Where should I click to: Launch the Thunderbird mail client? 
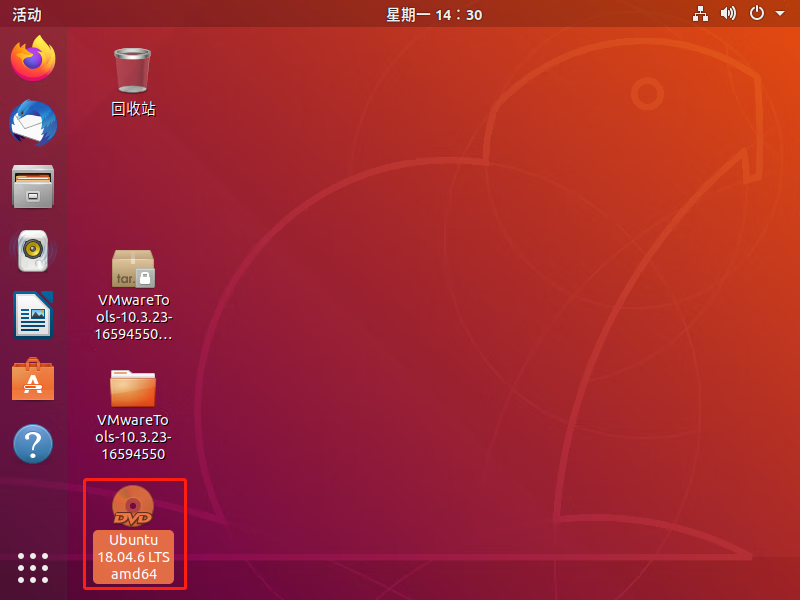[33, 124]
